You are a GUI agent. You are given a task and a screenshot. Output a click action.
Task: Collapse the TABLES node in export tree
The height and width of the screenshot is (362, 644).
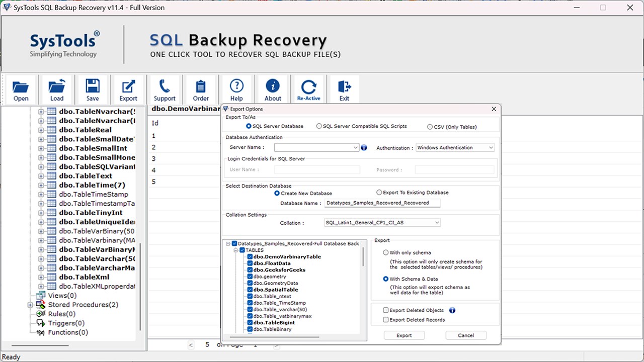tap(235, 250)
